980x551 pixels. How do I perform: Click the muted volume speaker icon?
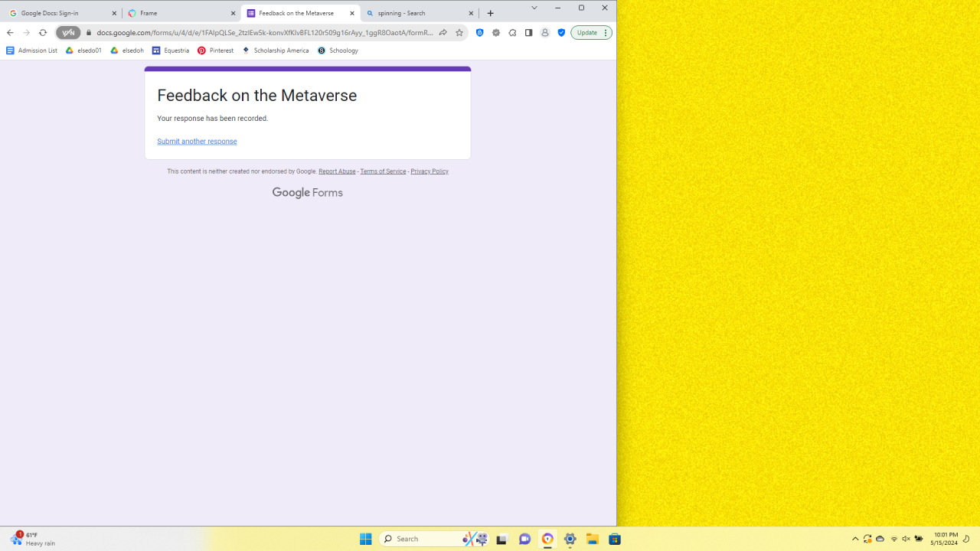pos(906,539)
